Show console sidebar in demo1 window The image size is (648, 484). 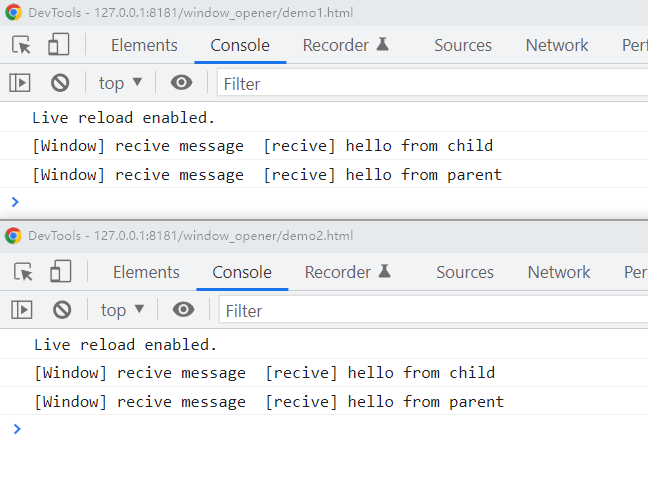click(20, 83)
